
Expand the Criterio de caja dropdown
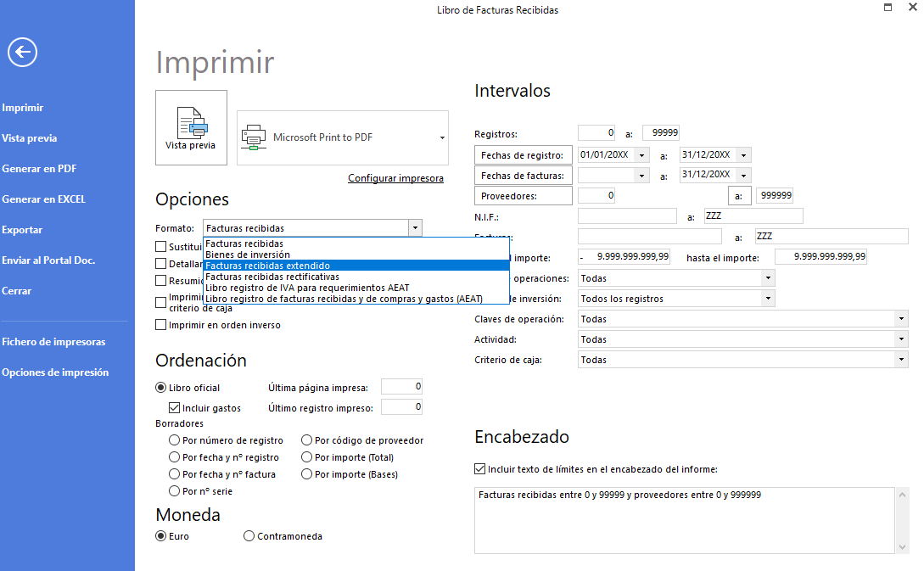click(901, 360)
